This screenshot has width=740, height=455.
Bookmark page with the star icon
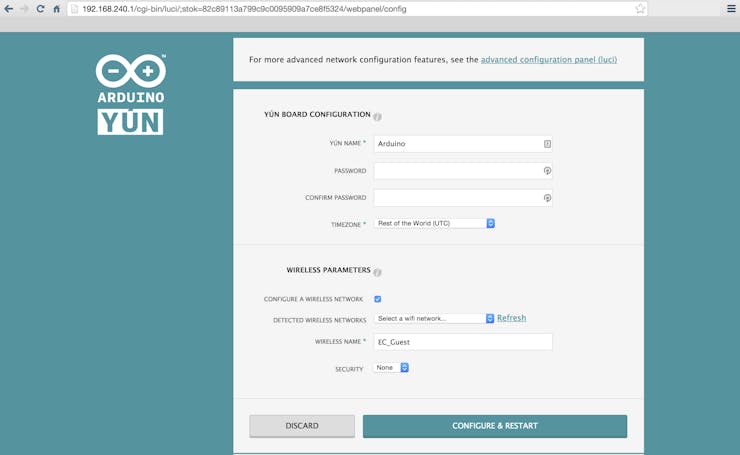[x=640, y=8]
